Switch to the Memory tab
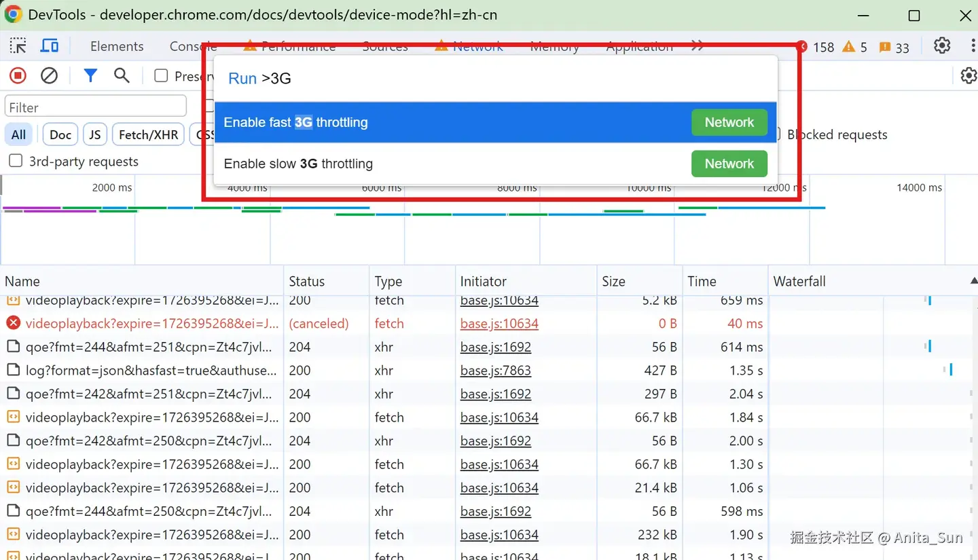978x560 pixels. (554, 45)
